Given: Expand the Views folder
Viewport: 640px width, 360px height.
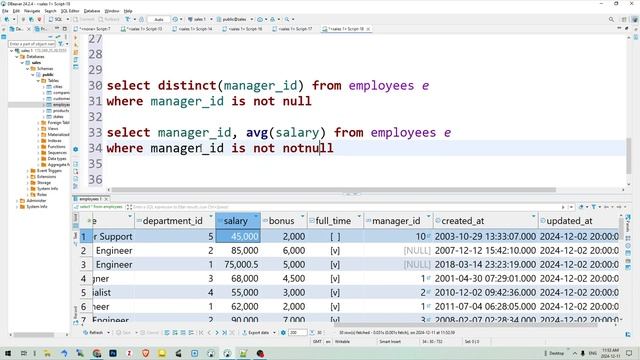Looking at the screenshot, I should (x=38, y=129).
